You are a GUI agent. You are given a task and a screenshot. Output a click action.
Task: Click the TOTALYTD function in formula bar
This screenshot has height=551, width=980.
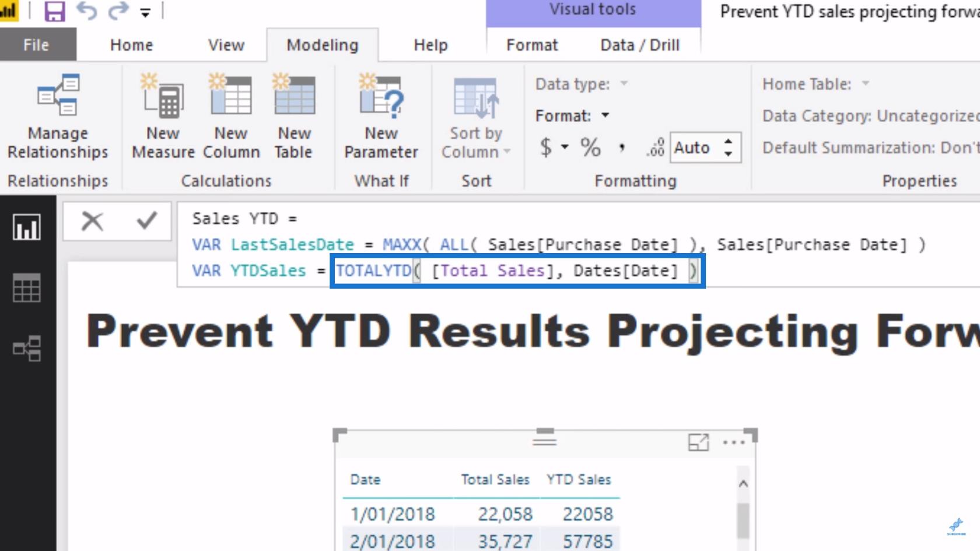(373, 271)
